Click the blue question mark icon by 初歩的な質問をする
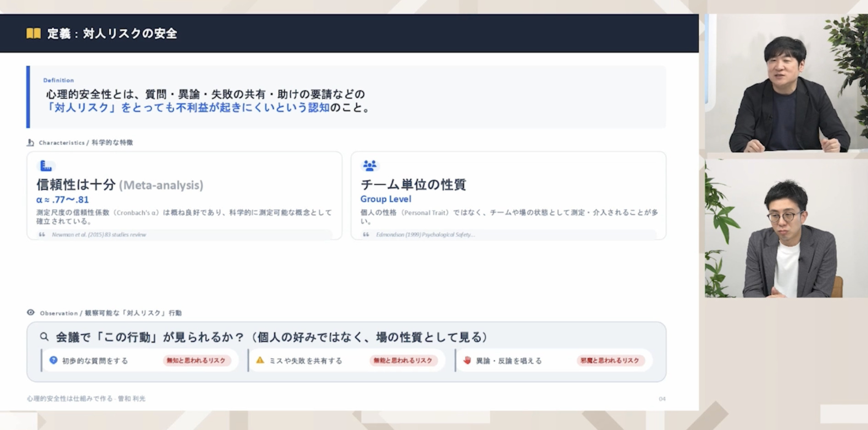868x430 pixels. coord(54,360)
